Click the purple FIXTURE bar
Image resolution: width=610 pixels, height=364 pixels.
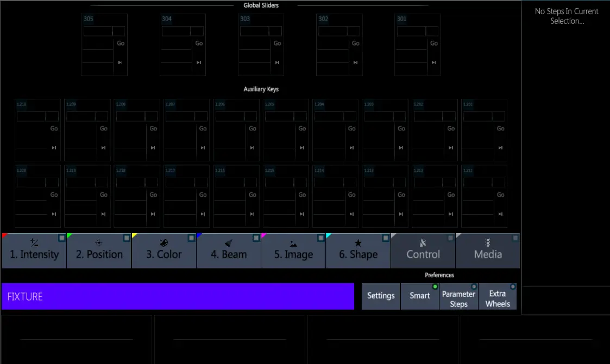click(178, 296)
